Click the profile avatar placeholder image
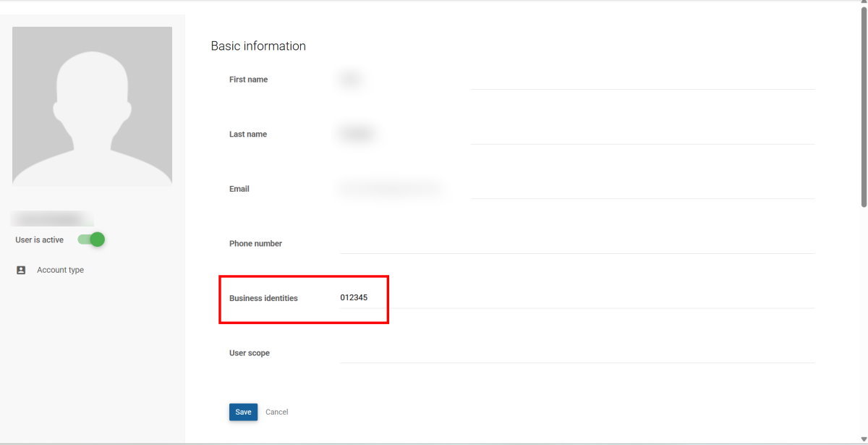The width and height of the screenshot is (868, 445). coord(92,106)
